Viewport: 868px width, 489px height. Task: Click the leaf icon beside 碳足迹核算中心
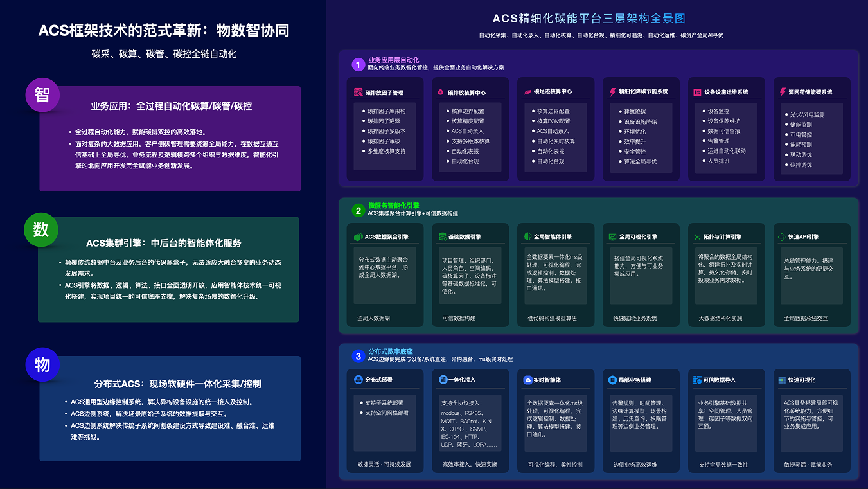click(527, 91)
